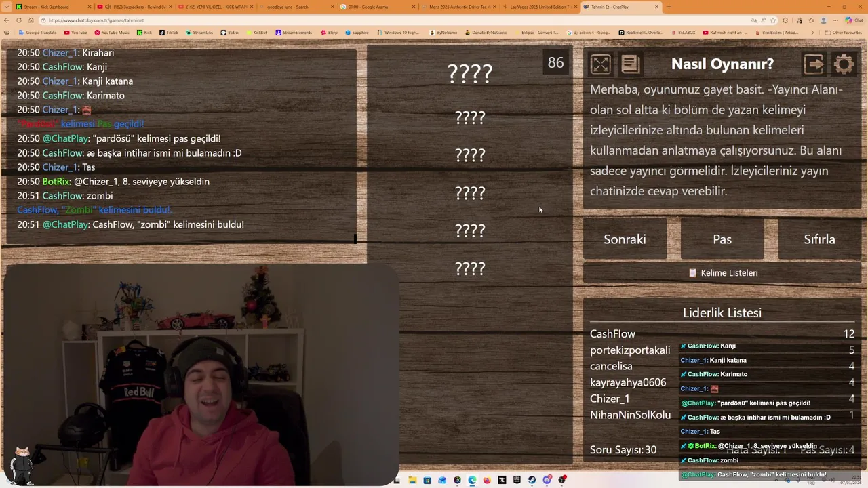Image resolution: width=868 pixels, height=488 pixels.
Task: Open Botrix bookmark
Action: coord(230,33)
